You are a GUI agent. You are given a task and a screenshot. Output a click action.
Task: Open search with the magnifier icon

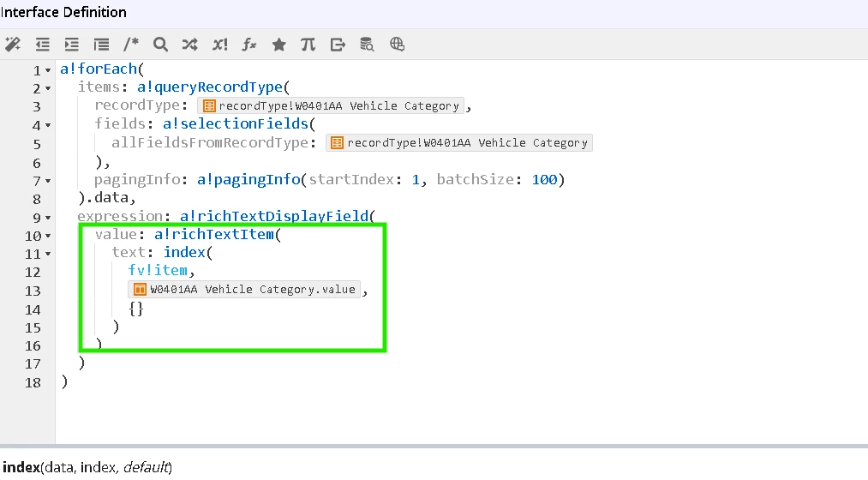[160, 45]
